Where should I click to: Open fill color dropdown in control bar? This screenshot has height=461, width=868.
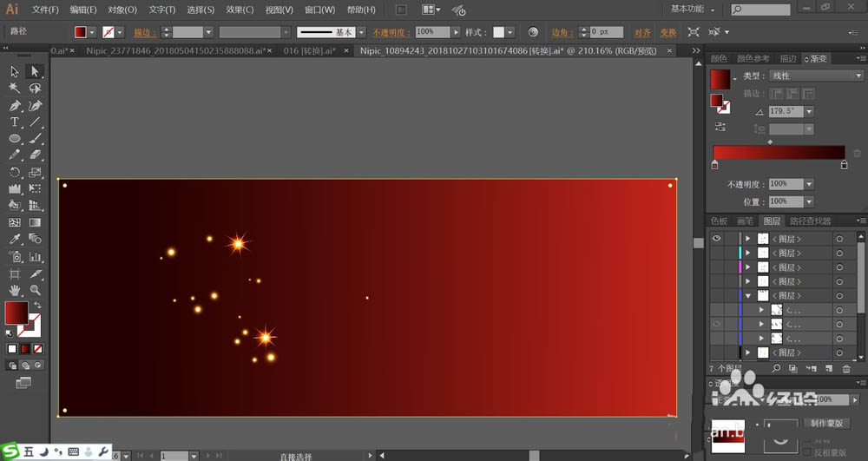click(92, 32)
